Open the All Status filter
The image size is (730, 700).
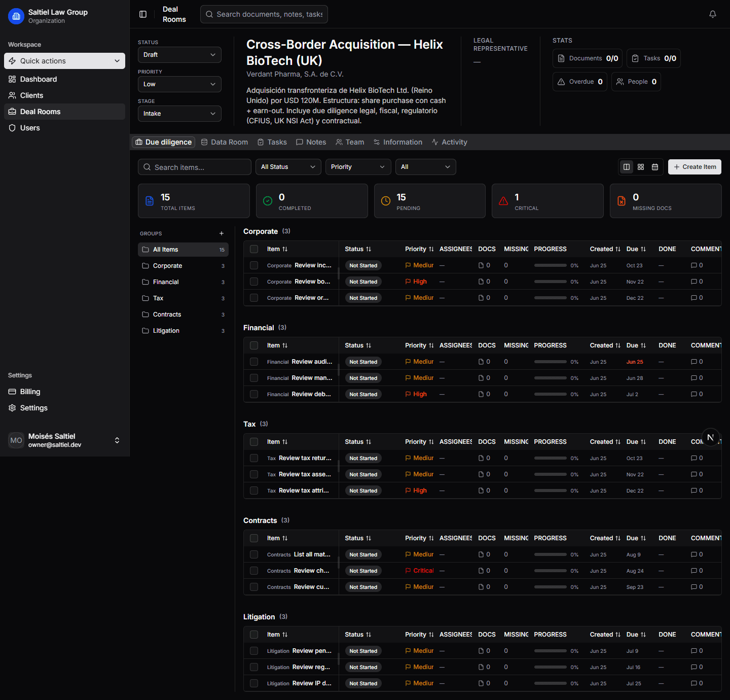pos(288,167)
